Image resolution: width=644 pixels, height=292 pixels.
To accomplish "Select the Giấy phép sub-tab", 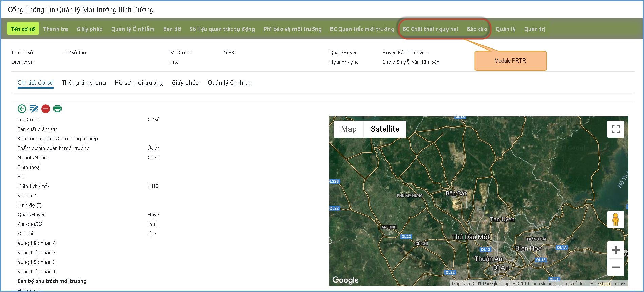I will point(185,83).
